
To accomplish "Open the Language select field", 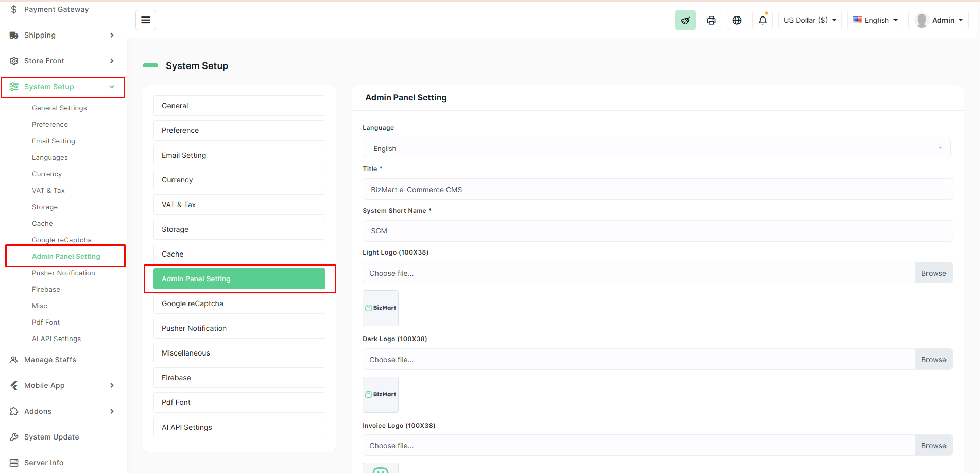I will click(656, 148).
